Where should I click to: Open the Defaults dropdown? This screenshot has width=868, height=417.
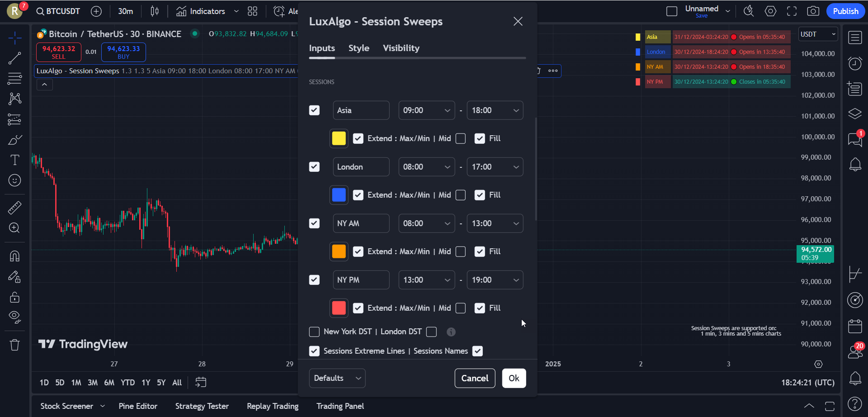pos(337,378)
